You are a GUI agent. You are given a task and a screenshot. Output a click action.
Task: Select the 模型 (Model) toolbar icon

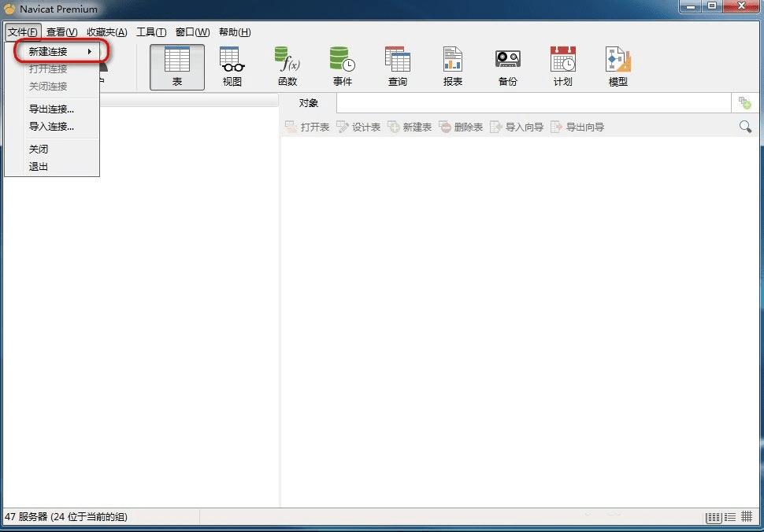(618, 67)
